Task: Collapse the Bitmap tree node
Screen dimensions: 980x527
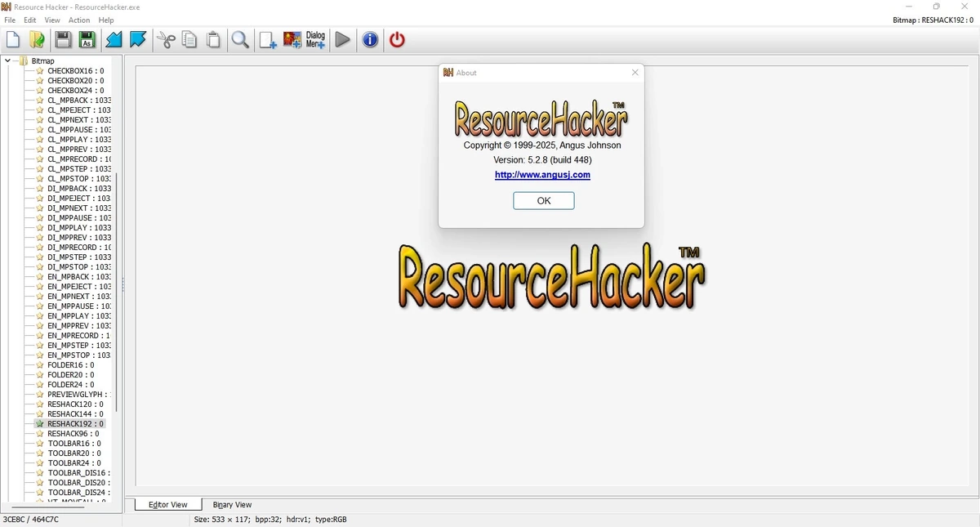Action: point(8,61)
